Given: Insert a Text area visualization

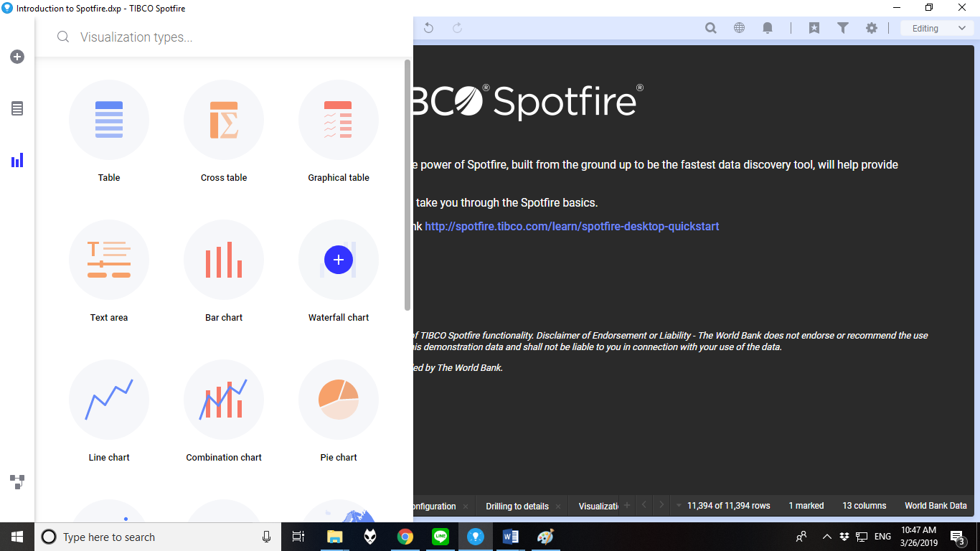Looking at the screenshot, I should 109,260.
